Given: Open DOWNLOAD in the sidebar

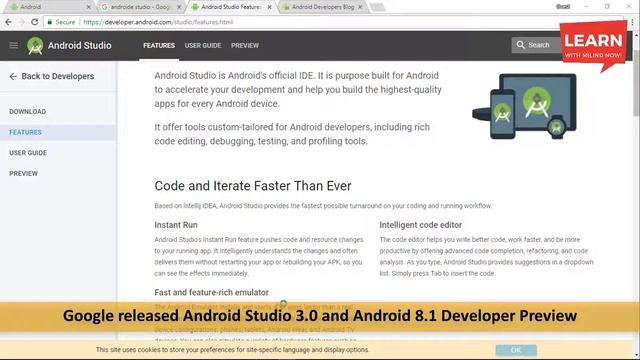Looking at the screenshot, I should click(x=28, y=111).
